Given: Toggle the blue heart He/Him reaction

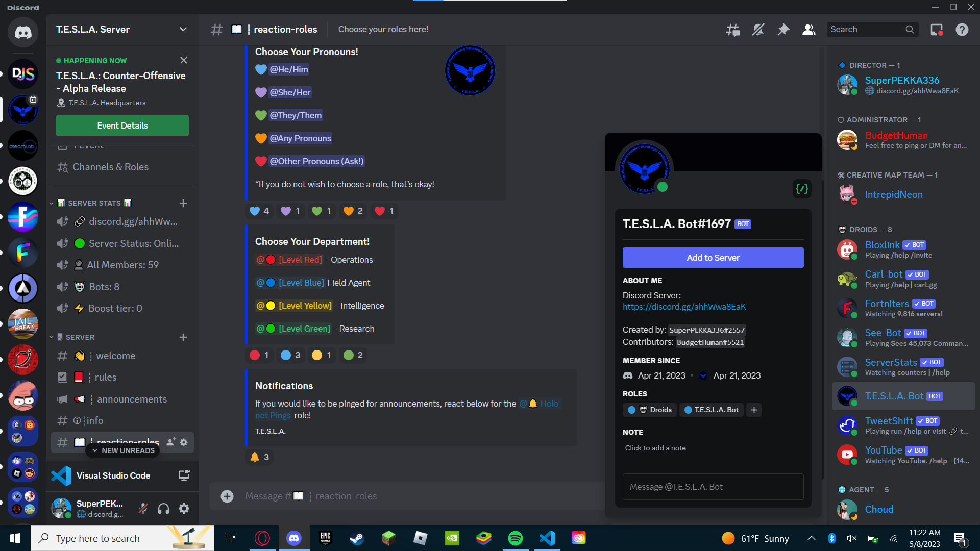Looking at the screenshot, I should coord(260,211).
